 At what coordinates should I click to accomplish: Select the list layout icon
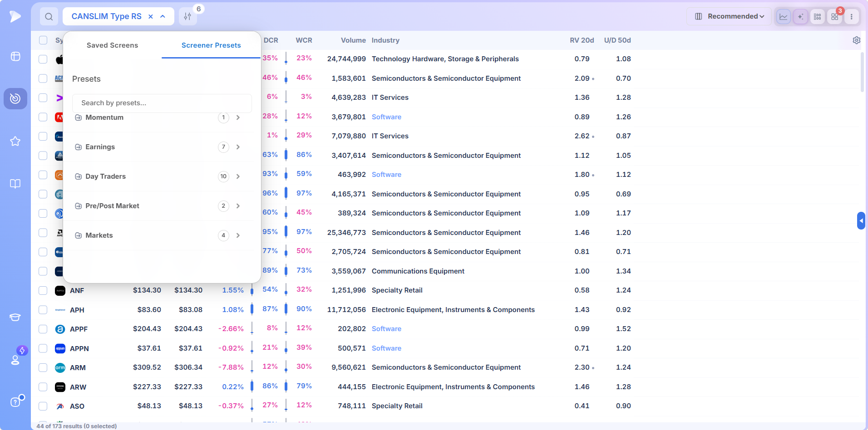point(818,16)
